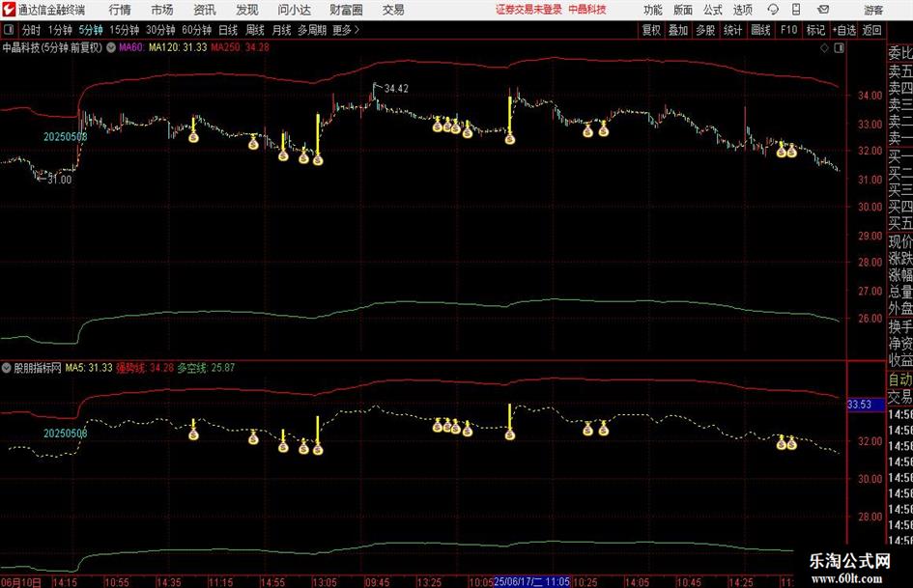Image resolution: width=913 pixels, height=588 pixels.
Task: Toggle the left panel icon beside 分时
Action: (9, 30)
